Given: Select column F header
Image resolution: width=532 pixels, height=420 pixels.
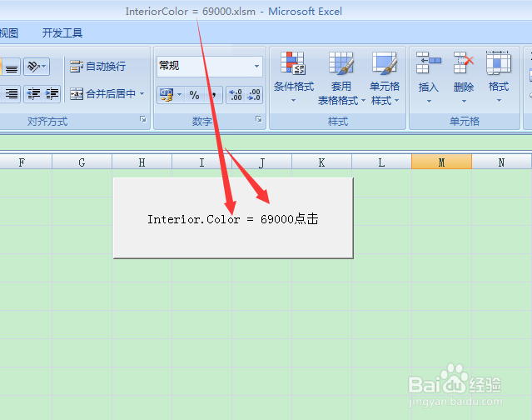Looking at the screenshot, I should tap(26, 162).
